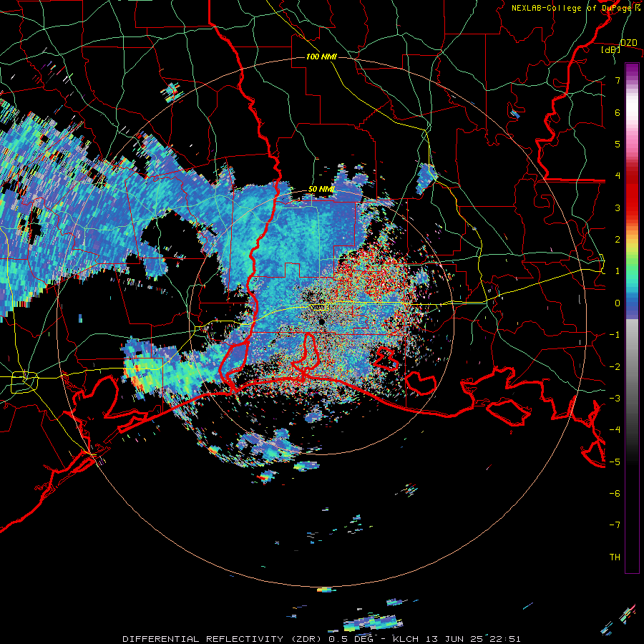Click the "-6" value on the color scale
Screen dimensions: 644x644
point(615,494)
